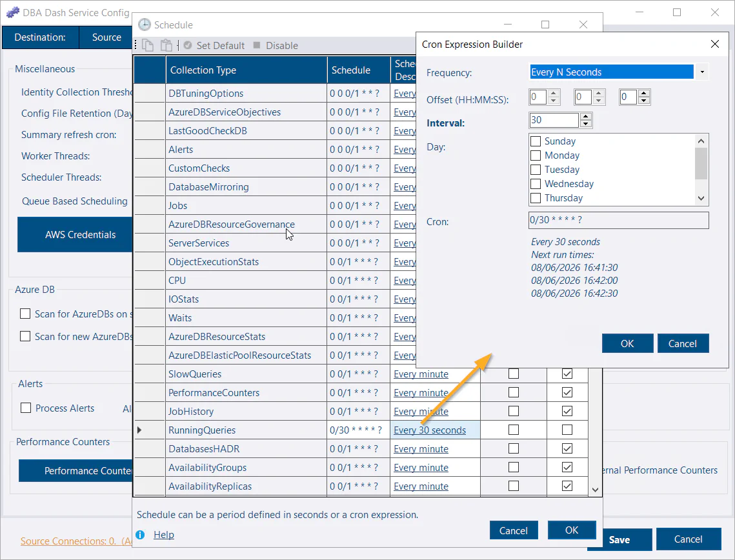Image resolution: width=735 pixels, height=560 pixels.
Task: Check the Monday day checkbox
Action: tap(536, 155)
